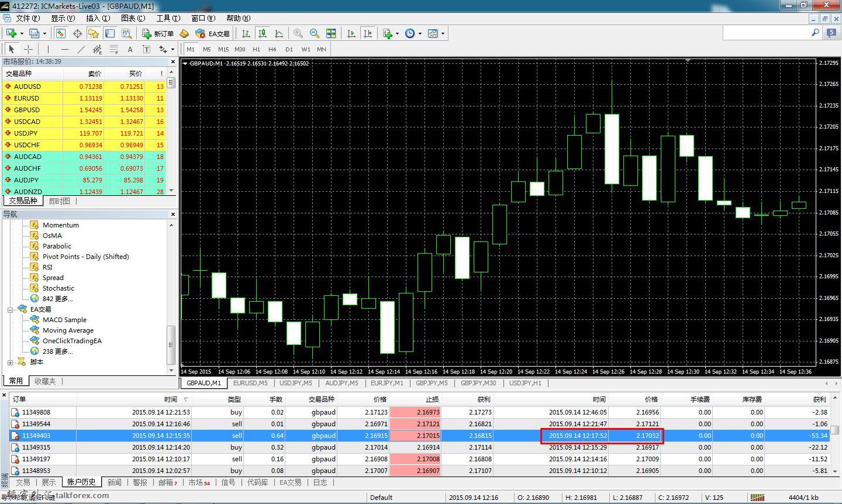The width and height of the screenshot is (842, 504).
Task: Switch to the 即时图 Market Watch tab
Action: pos(60,201)
